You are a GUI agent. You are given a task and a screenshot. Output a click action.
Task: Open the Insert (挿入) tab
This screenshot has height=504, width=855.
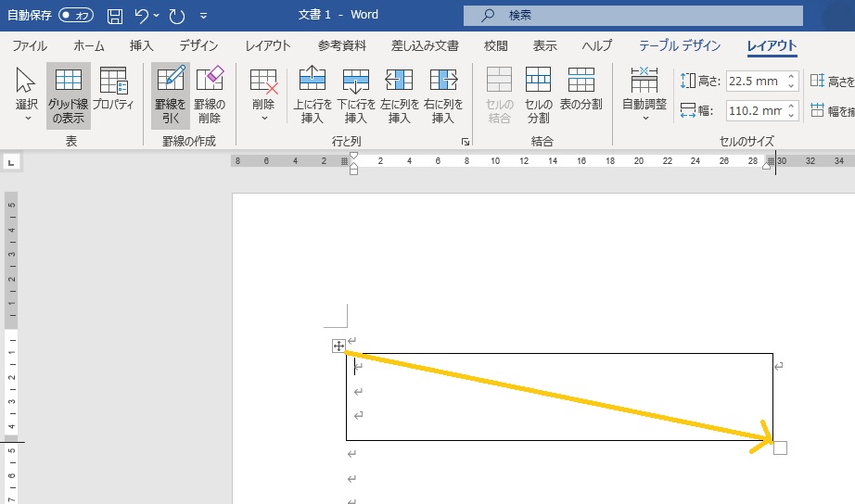click(x=142, y=45)
